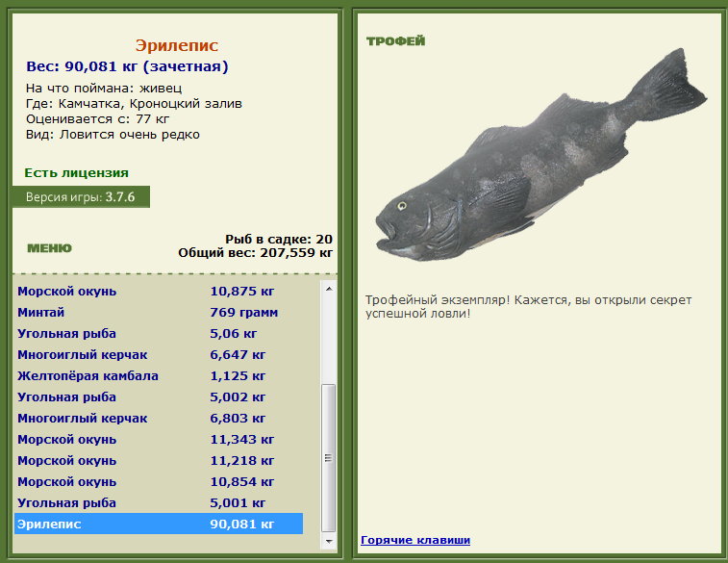Image resolution: width=728 pixels, height=563 pixels.
Task: Select Морской окунь 10,875 кг row
Action: [x=159, y=292]
